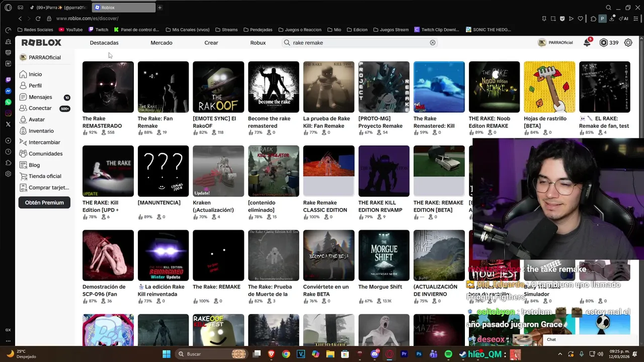Image resolution: width=644 pixels, height=362 pixels.
Task: Click the Windows taskbar Buscar search box
Action: click(212, 354)
